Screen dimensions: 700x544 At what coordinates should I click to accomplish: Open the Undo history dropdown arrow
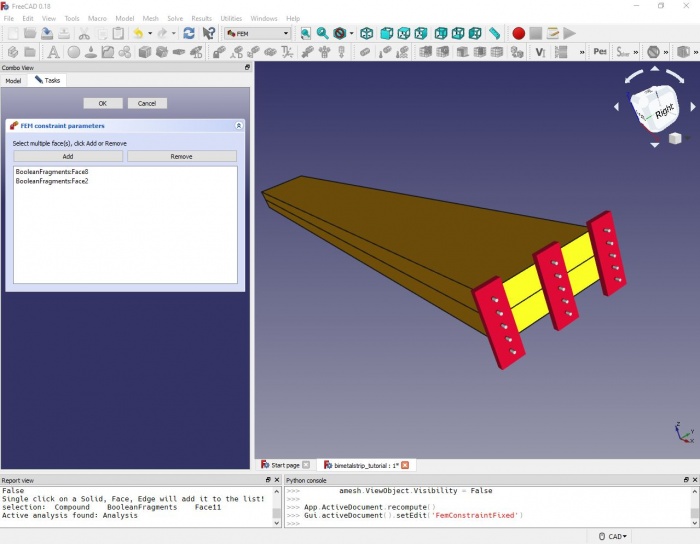(x=150, y=33)
